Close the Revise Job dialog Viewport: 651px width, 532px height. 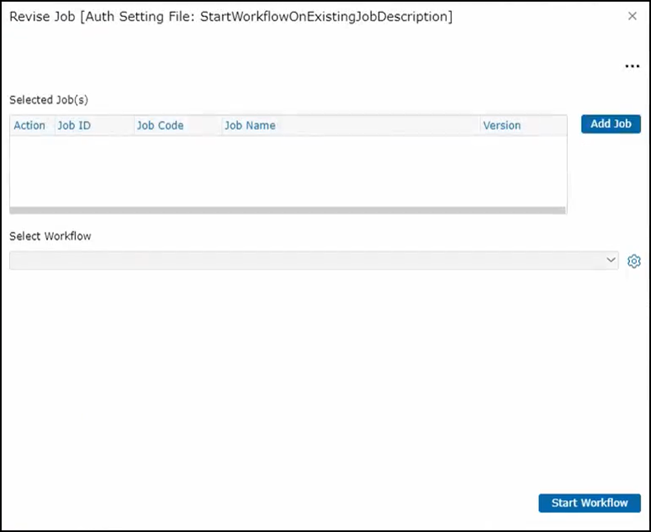(x=631, y=16)
